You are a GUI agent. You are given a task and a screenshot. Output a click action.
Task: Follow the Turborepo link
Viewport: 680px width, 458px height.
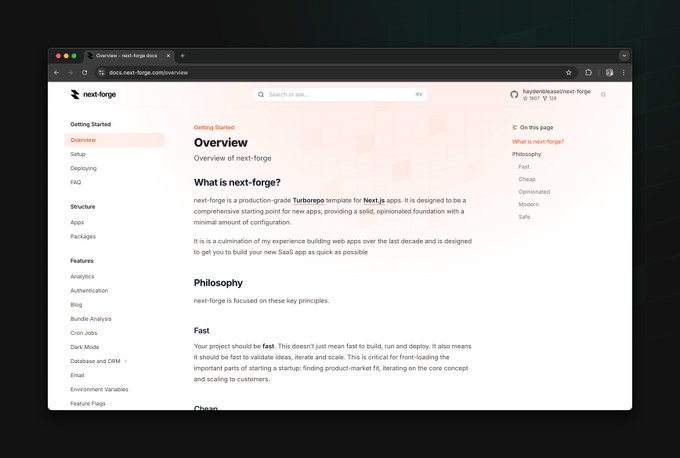pyautogui.click(x=308, y=200)
